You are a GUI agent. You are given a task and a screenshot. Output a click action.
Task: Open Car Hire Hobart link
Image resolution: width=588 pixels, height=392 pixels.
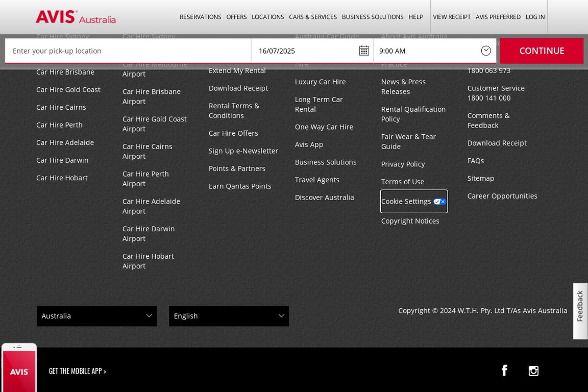click(x=62, y=178)
